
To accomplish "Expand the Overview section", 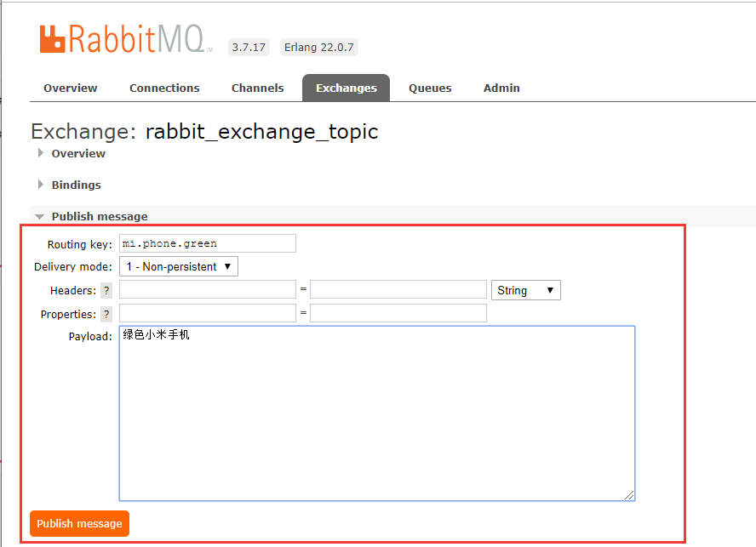I will tap(78, 153).
